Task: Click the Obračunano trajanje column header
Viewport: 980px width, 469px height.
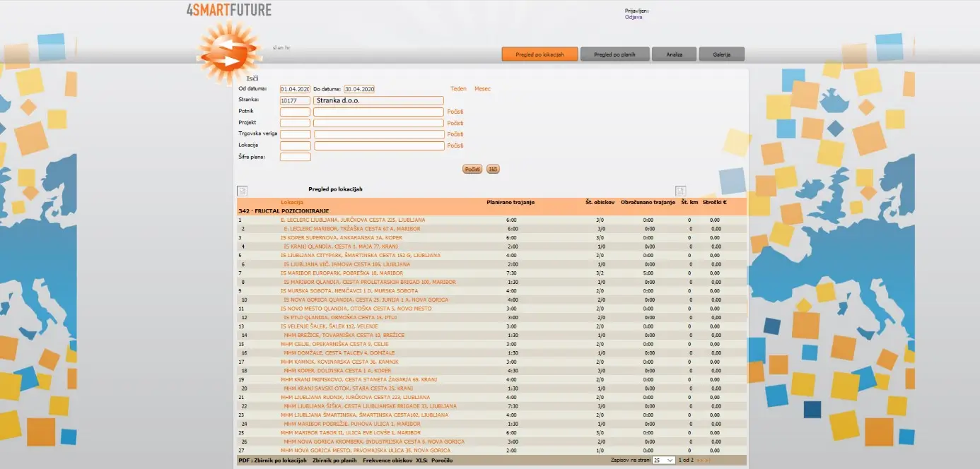Action: click(x=648, y=203)
